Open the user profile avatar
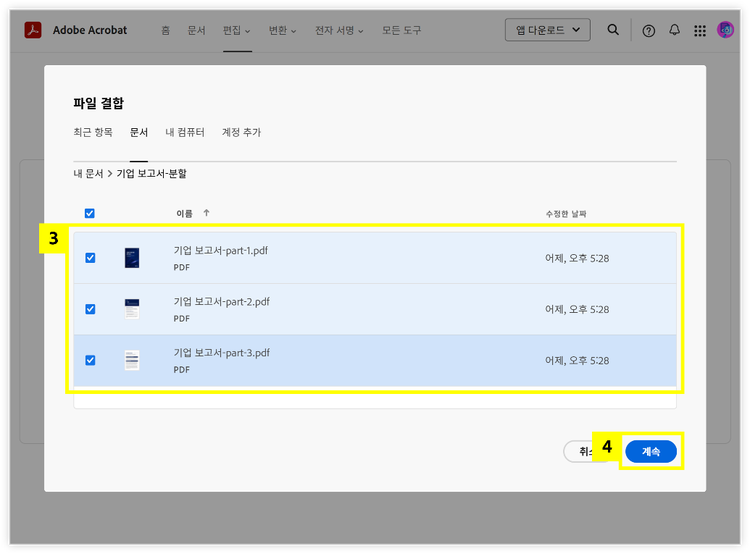Screen dimensions: 750x554 (x=725, y=30)
